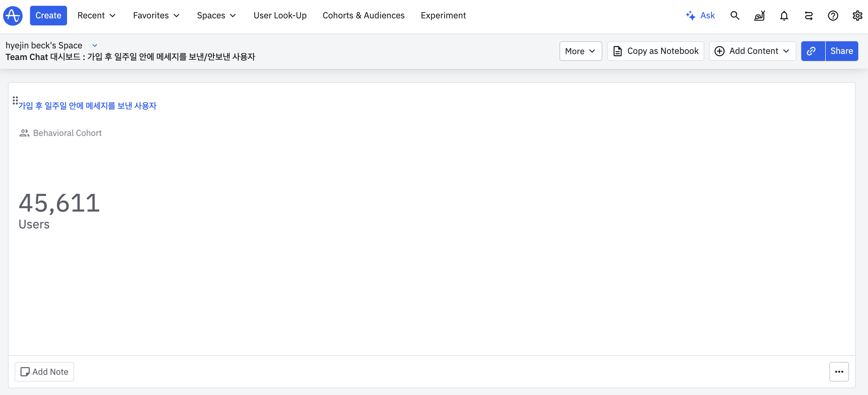
Task: Open the 가입 후 일주일 cohort title link
Action: click(88, 106)
